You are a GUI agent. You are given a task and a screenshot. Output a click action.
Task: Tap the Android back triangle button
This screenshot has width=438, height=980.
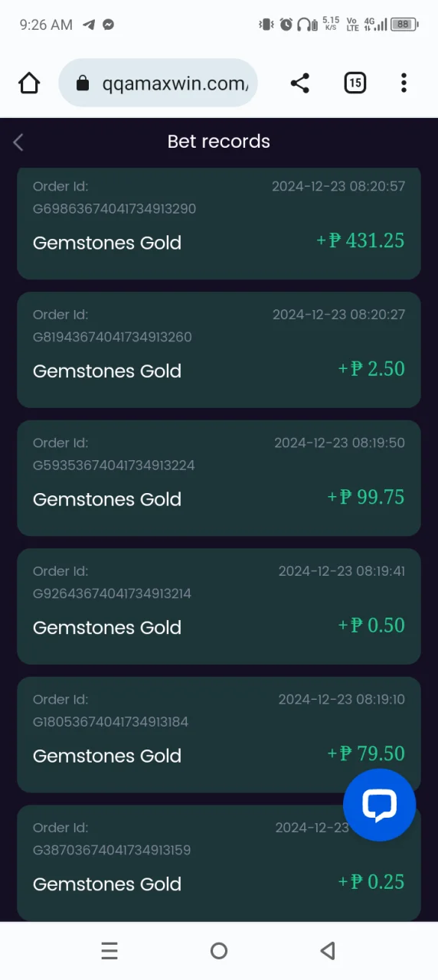pyautogui.click(x=328, y=951)
